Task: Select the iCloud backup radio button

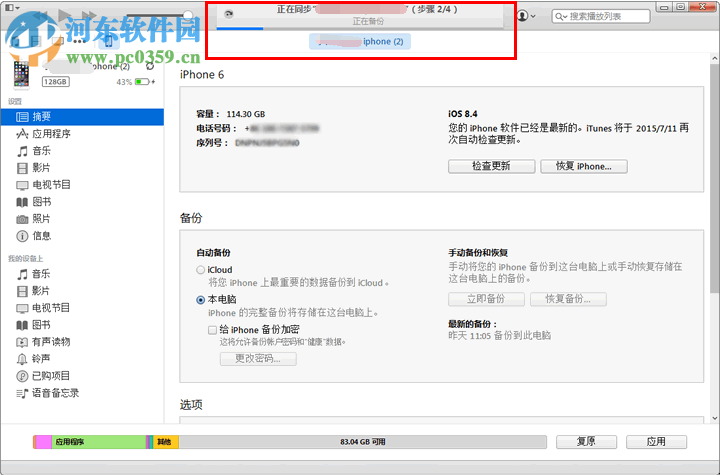Action: [x=200, y=270]
